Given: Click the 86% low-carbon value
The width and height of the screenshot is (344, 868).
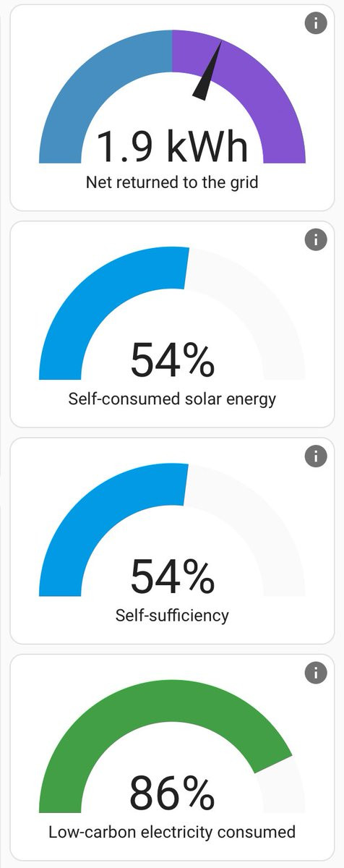Looking at the screenshot, I should [172, 794].
